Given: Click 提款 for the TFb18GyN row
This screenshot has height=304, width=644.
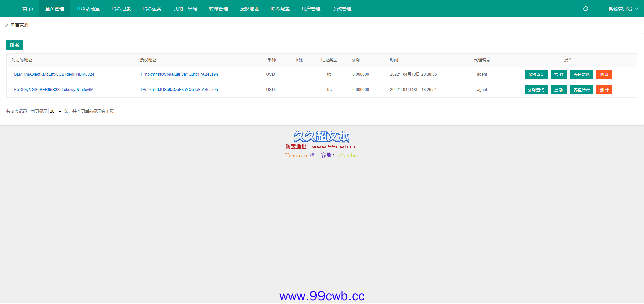Looking at the screenshot, I should pos(559,90).
